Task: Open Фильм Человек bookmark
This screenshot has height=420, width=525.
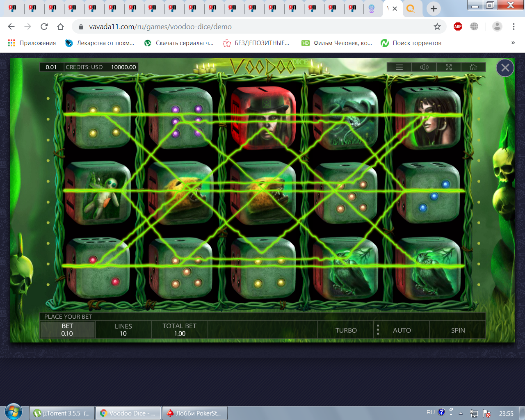Action: click(337, 43)
